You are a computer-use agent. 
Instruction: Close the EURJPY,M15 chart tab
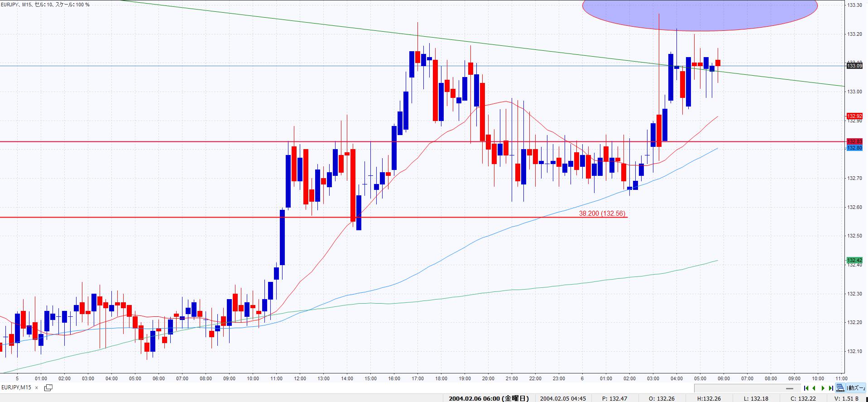pyautogui.click(x=37, y=388)
